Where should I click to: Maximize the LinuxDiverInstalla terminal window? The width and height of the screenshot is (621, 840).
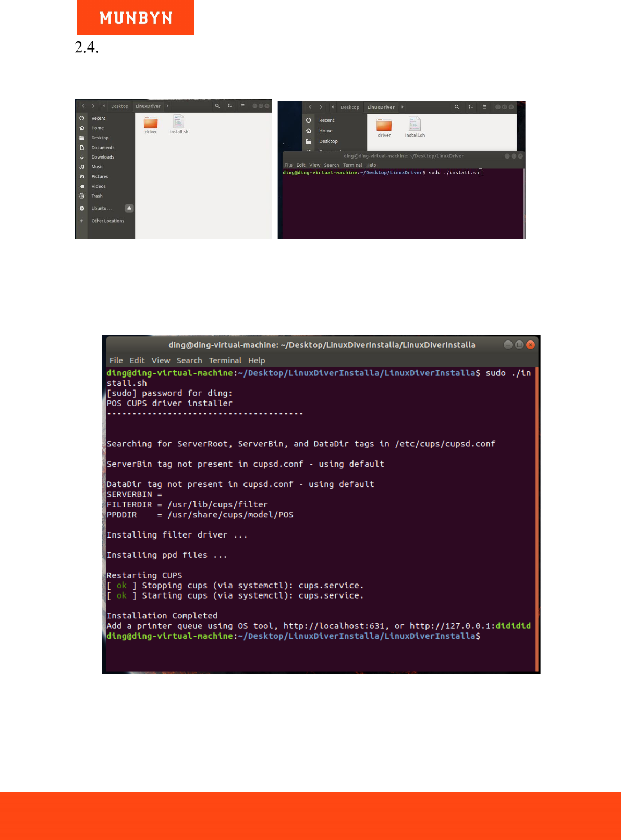pos(519,345)
